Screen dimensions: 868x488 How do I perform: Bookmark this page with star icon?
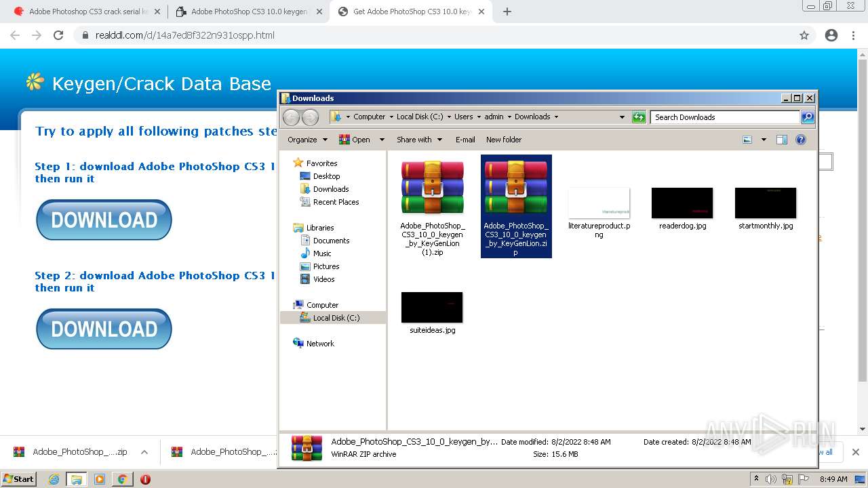pos(804,35)
